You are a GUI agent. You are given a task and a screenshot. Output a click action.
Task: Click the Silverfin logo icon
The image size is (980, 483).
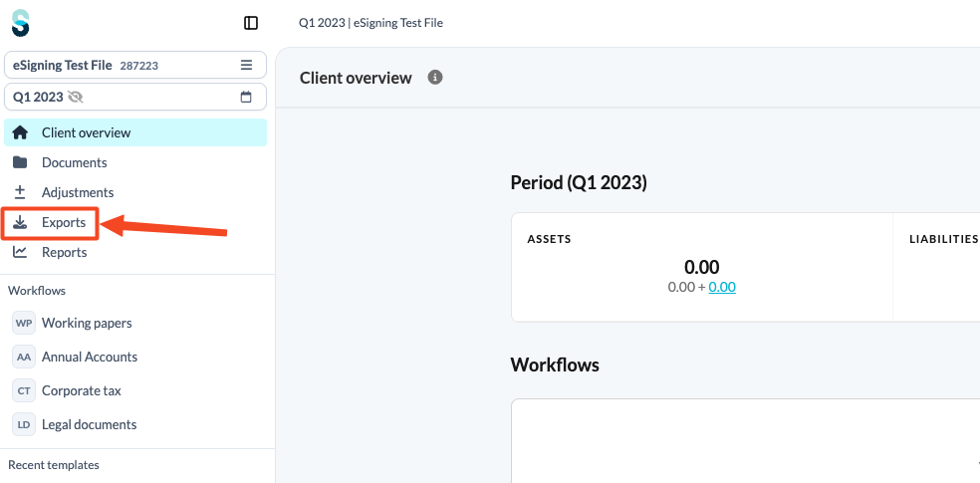click(21, 23)
